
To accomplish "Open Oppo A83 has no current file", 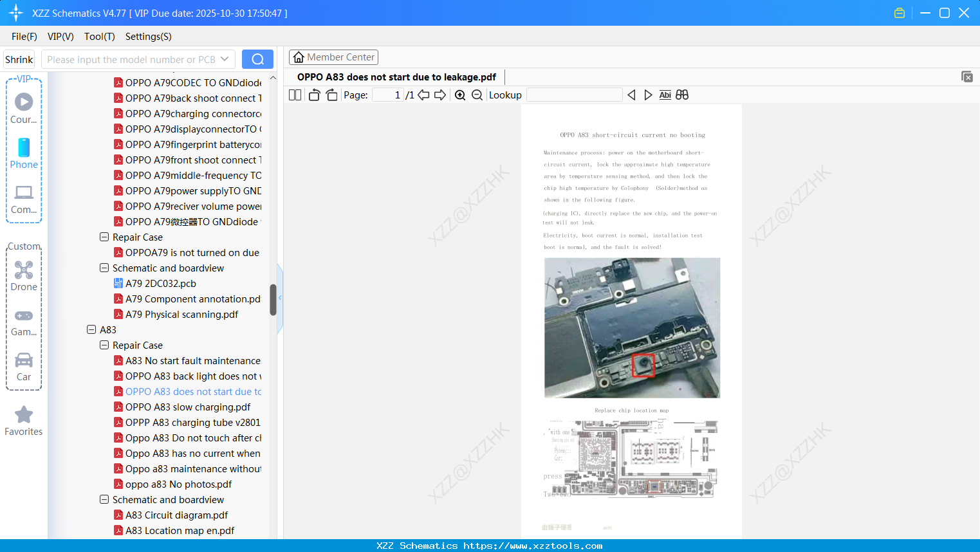I will click(x=187, y=453).
